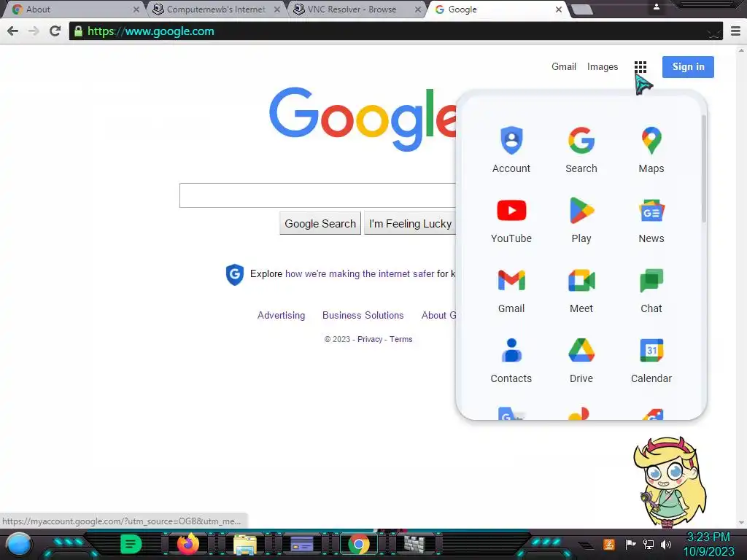
Task: Click the apps panel scrollbar thumb
Action: click(703, 168)
